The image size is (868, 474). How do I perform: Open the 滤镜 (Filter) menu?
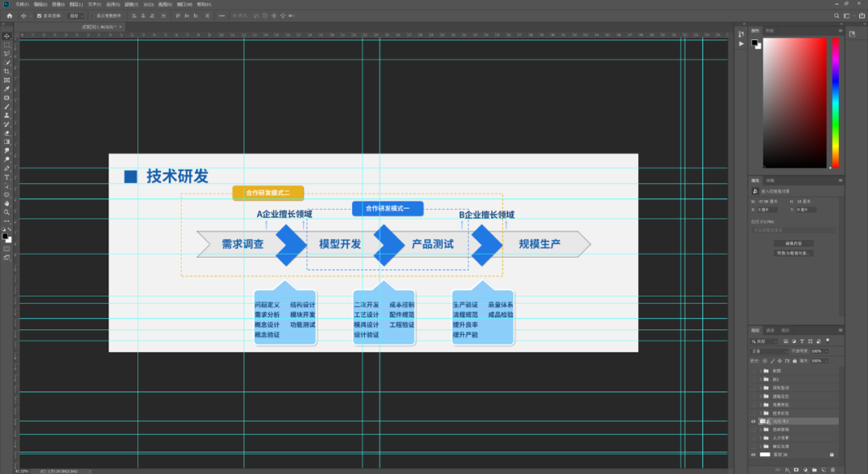click(x=131, y=4)
